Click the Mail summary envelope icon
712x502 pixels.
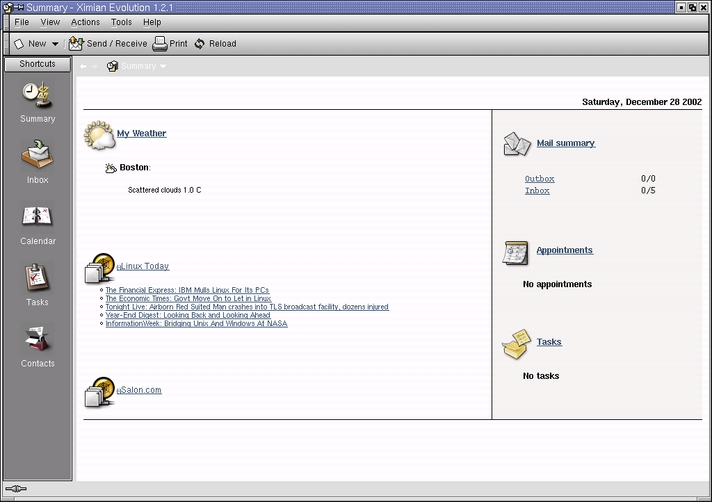click(x=516, y=144)
